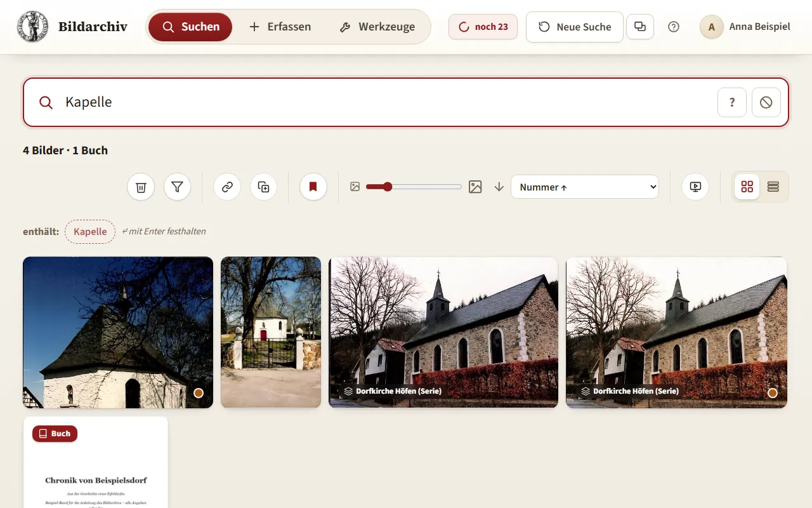Open the Nummer sort dropdown
The width and height of the screenshot is (812, 508).
click(x=585, y=187)
